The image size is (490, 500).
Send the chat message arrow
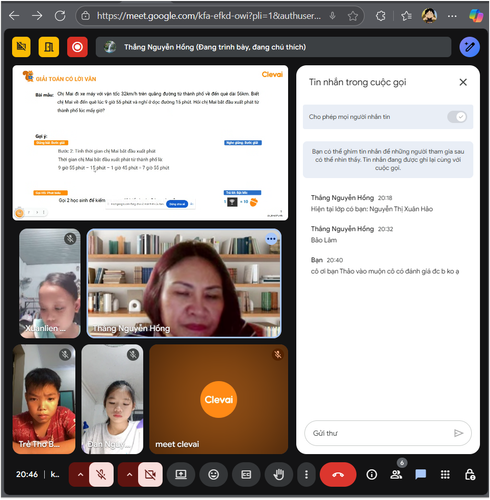pyautogui.click(x=459, y=433)
